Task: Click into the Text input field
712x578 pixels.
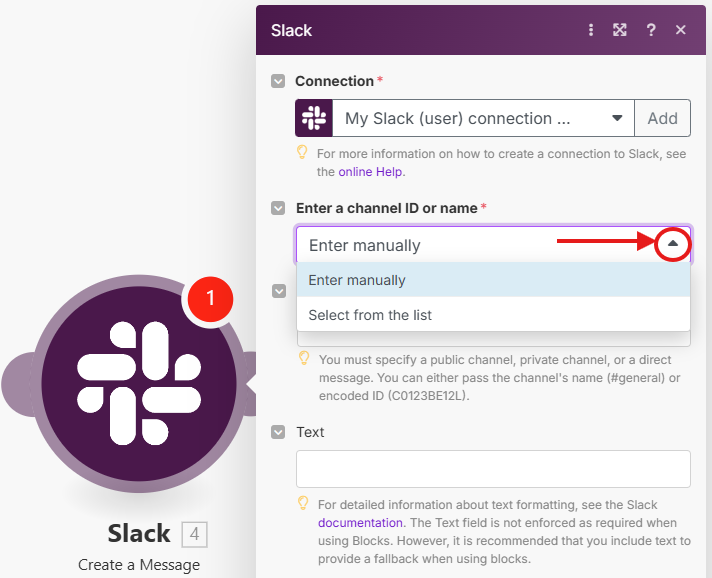Action: point(493,469)
